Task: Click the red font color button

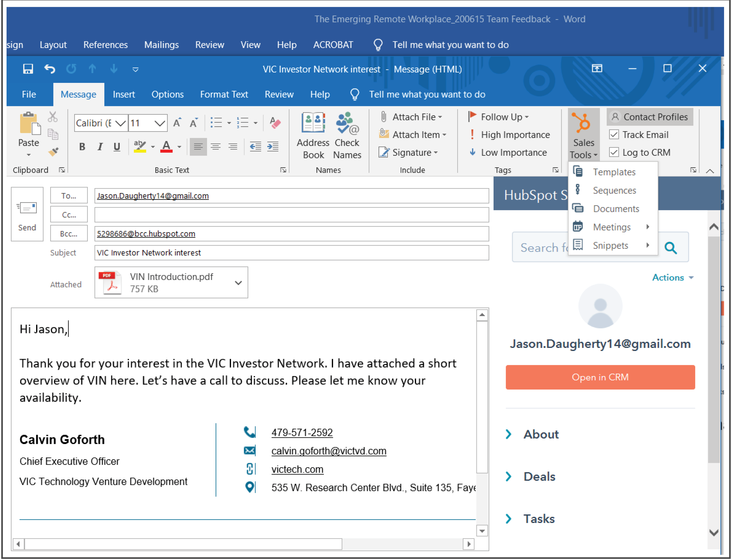Action: (x=166, y=147)
